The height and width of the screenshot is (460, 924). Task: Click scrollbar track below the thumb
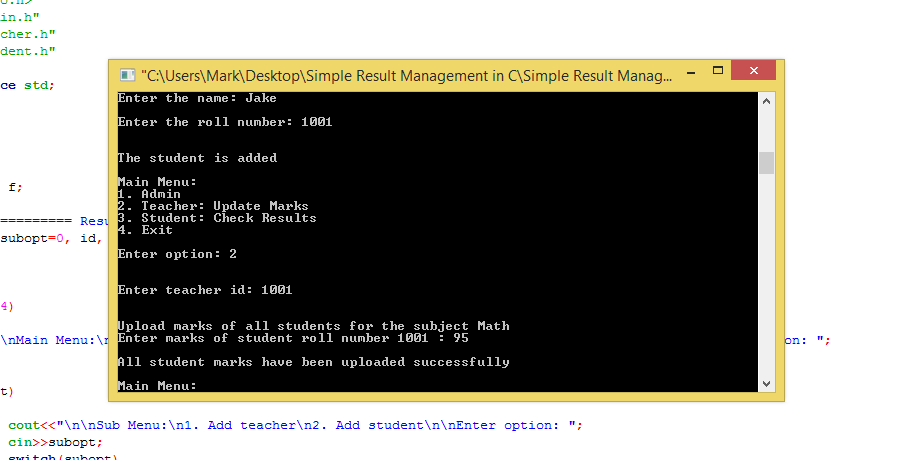point(766,280)
